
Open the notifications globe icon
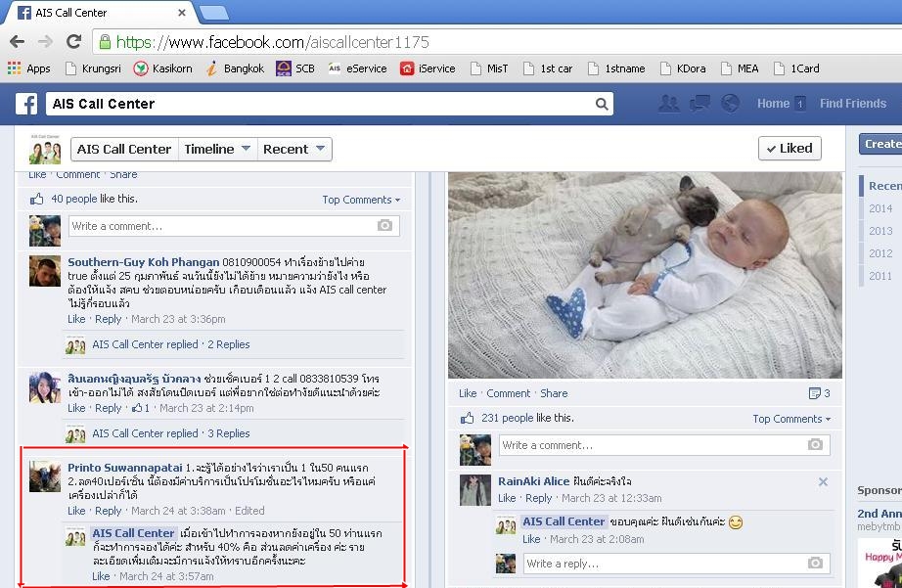coord(730,104)
